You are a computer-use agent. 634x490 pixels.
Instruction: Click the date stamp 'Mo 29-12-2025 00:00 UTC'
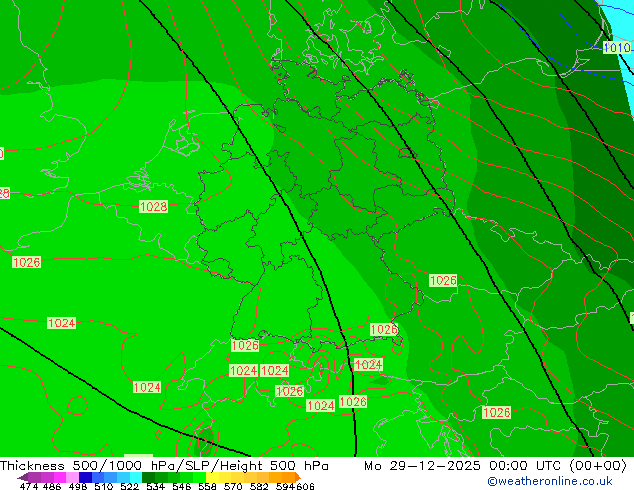tap(465, 465)
